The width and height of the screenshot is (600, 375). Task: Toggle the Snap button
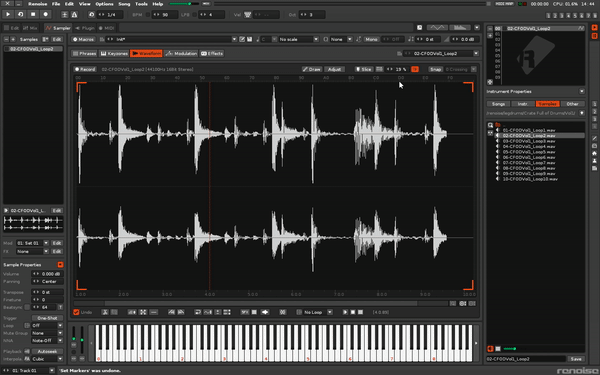[x=435, y=69]
